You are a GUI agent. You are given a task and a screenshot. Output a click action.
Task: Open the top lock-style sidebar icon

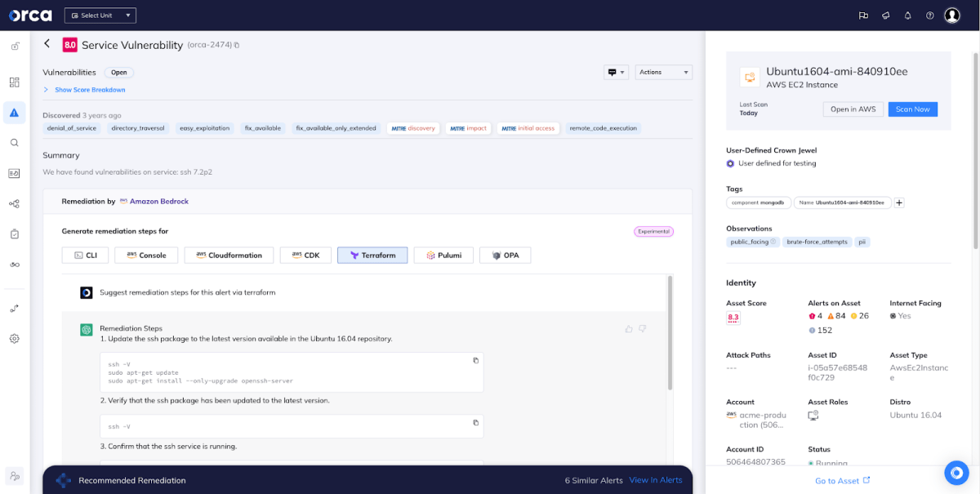(14, 47)
